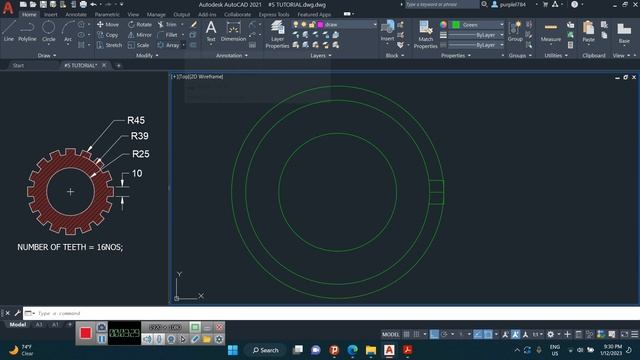Click the Array tool
The image size is (640, 360).
(168, 45)
